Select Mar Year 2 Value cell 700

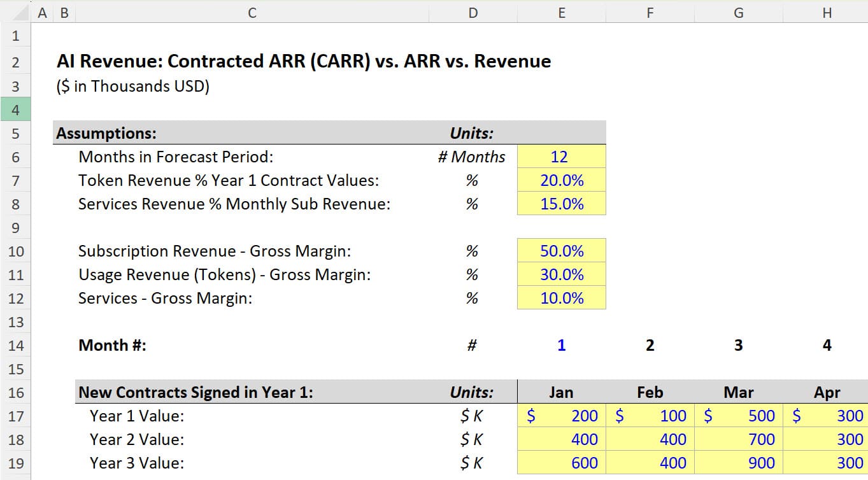click(x=738, y=439)
